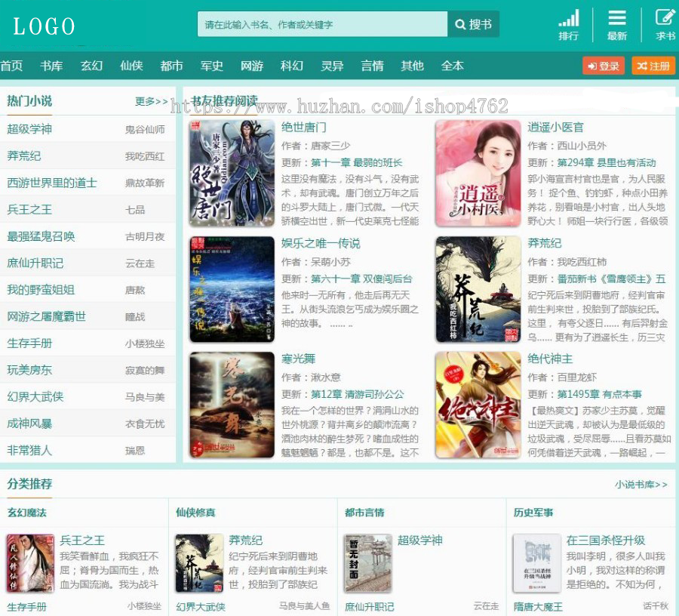Open the 玄幻 category in navigation
Screen dimensions: 679x616
click(91, 66)
